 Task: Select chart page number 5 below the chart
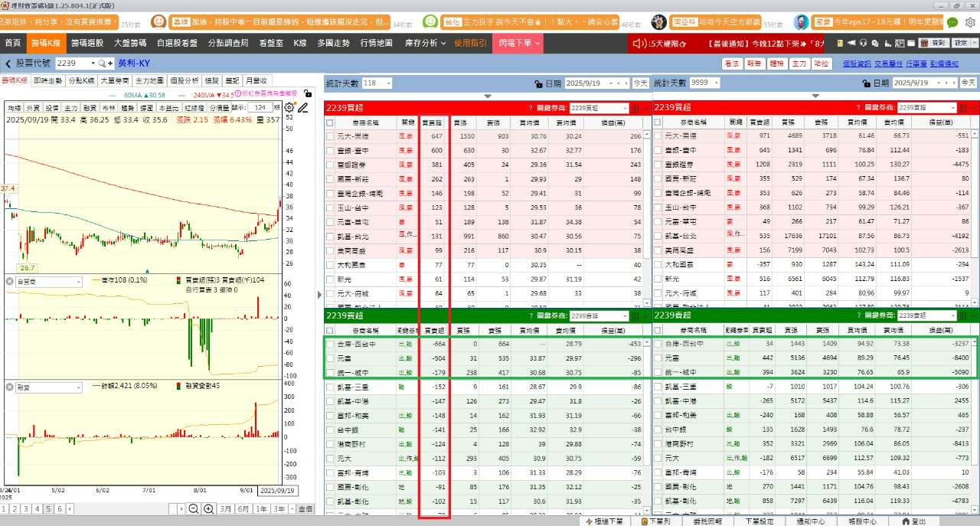click(x=47, y=509)
